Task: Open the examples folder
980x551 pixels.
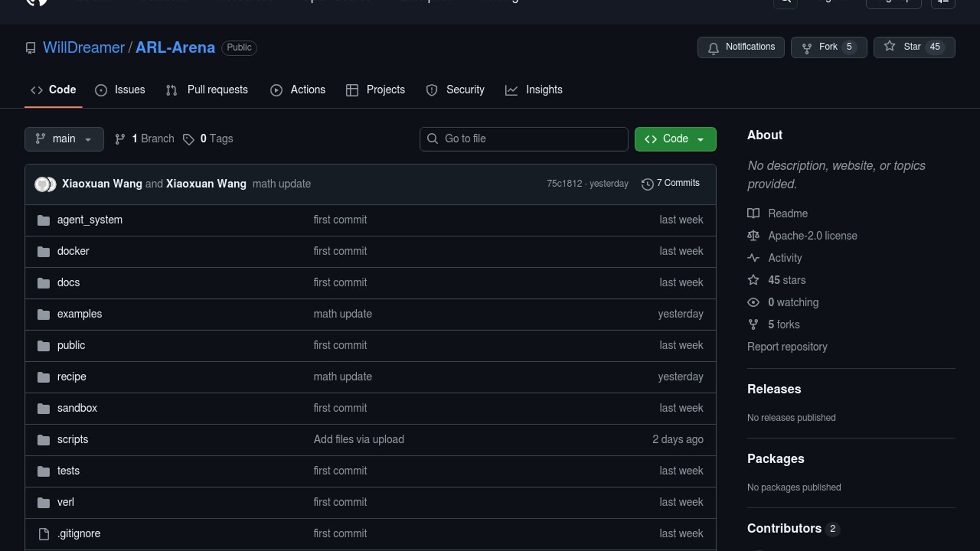Action: point(79,314)
